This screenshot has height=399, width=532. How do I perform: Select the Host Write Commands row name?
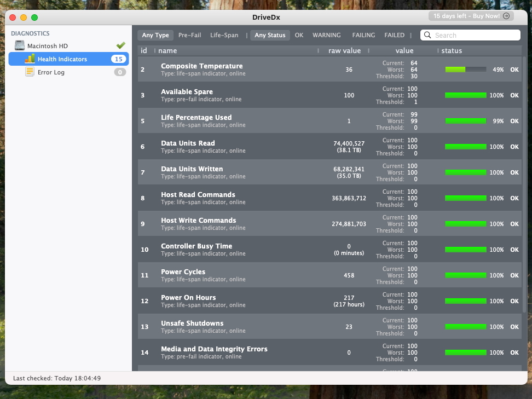[x=199, y=221]
